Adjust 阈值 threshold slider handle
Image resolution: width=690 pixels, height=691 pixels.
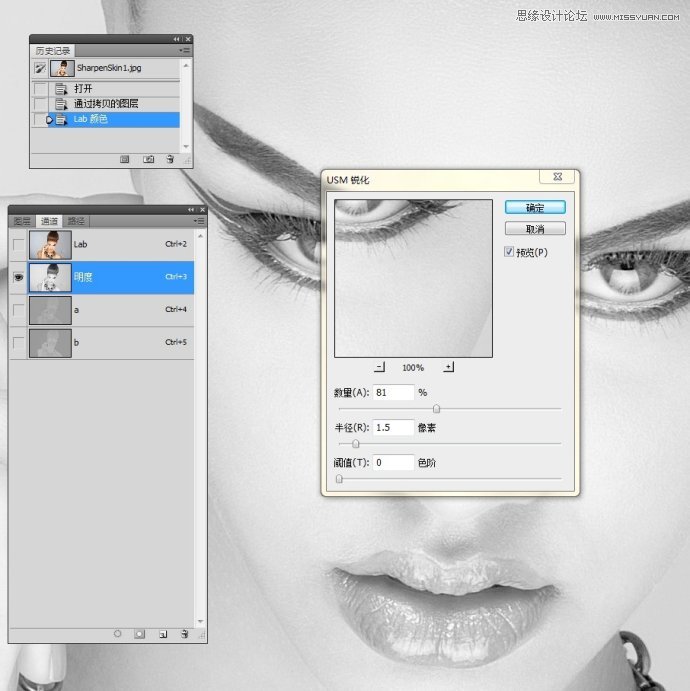339,479
